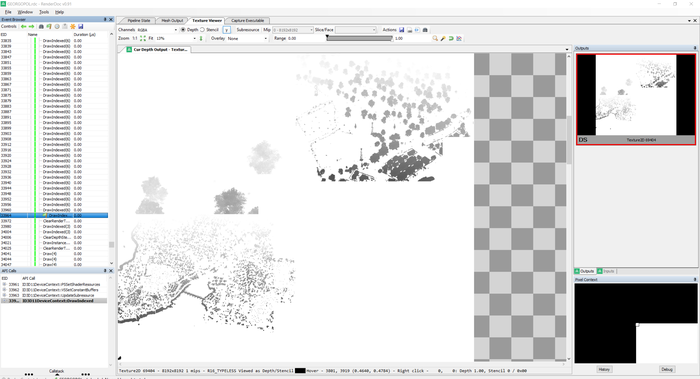Select the Depth radio button
700x379 pixels.
pyautogui.click(x=183, y=30)
